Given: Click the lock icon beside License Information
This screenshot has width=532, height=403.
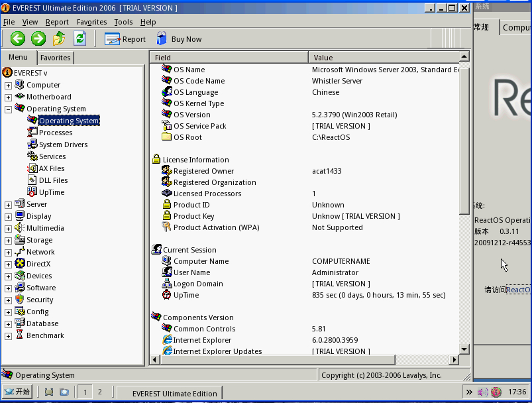Looking at the screenshot, I should point(156,159).
